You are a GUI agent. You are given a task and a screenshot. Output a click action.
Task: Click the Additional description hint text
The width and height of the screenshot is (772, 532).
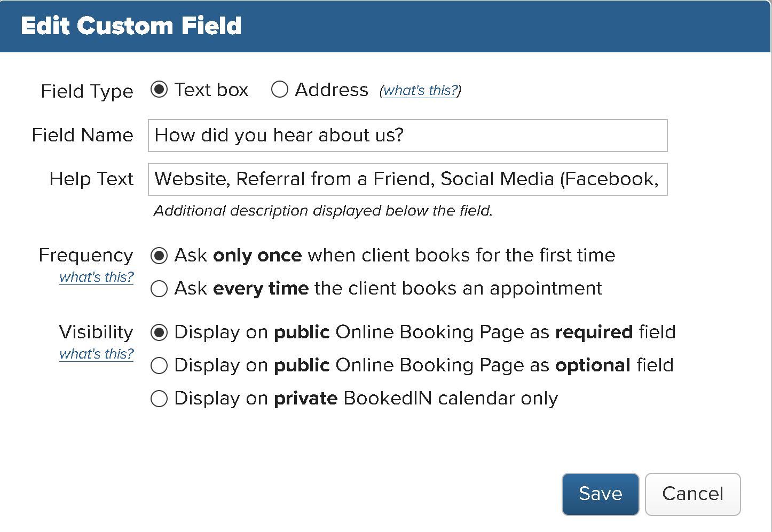(323, 211)
